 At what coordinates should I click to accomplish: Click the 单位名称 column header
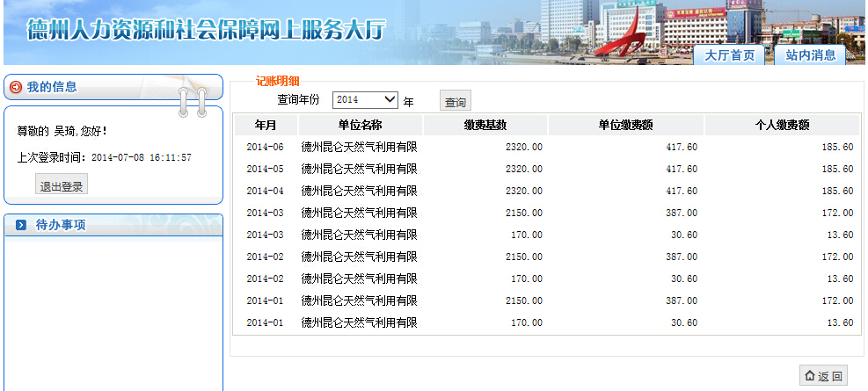pyautogui.click(x=360, y=125)
